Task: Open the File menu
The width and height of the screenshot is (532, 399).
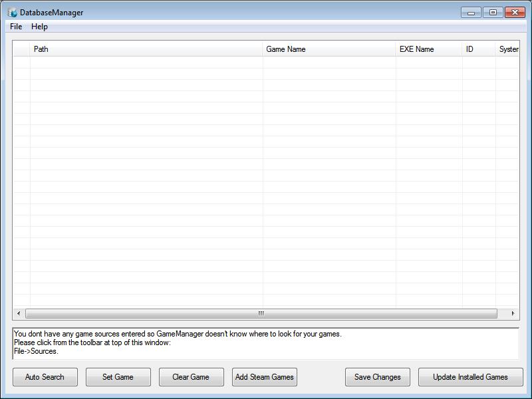Action: [x=16, y=27]
